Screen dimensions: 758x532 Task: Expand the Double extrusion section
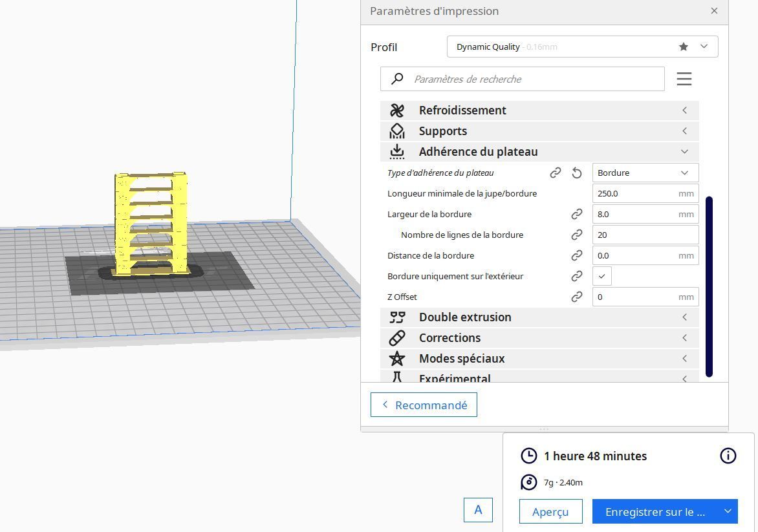tap(539, 317)
